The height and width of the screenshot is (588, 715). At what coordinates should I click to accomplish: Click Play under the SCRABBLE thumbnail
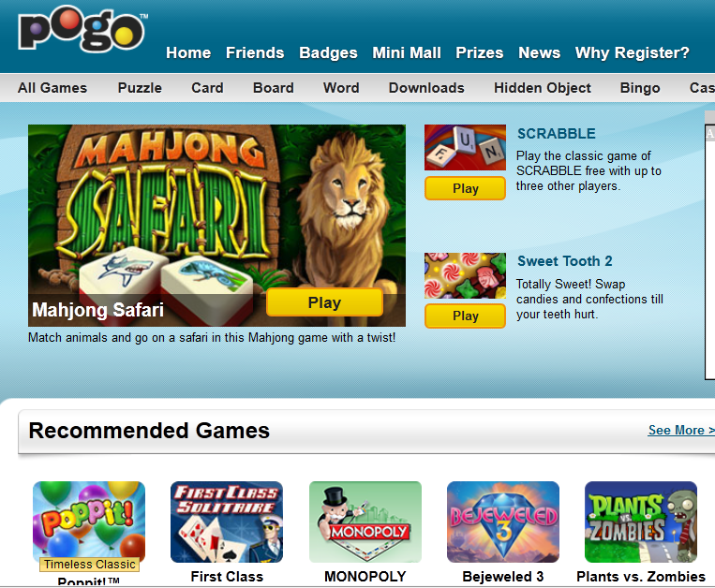pyautogui.click(x=465, y=188)
